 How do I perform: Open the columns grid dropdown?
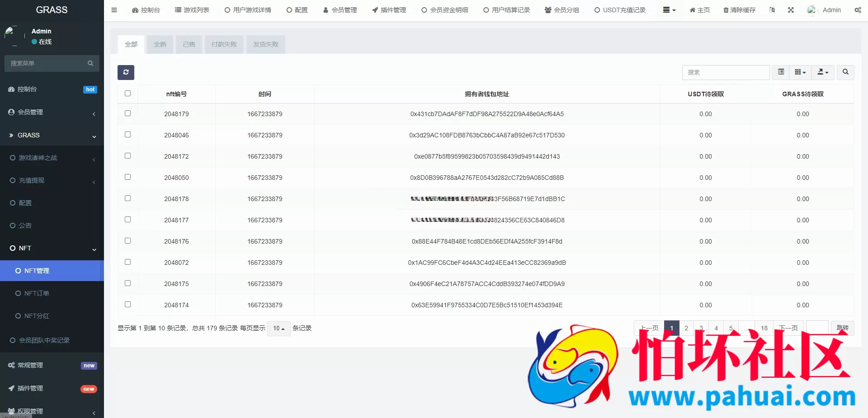800,72
